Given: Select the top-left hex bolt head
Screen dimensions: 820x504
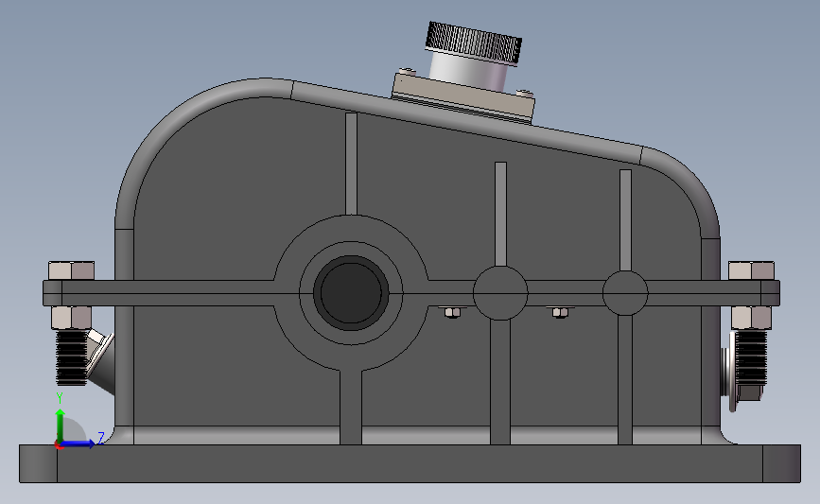Looking at the screenshot, I should [72, 270].
